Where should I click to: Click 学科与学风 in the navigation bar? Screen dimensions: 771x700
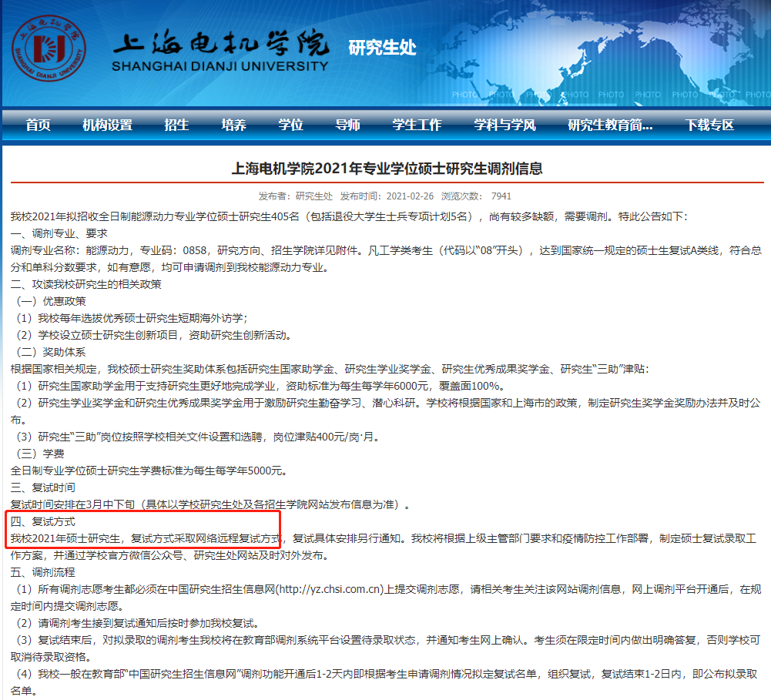coord(505,125)
